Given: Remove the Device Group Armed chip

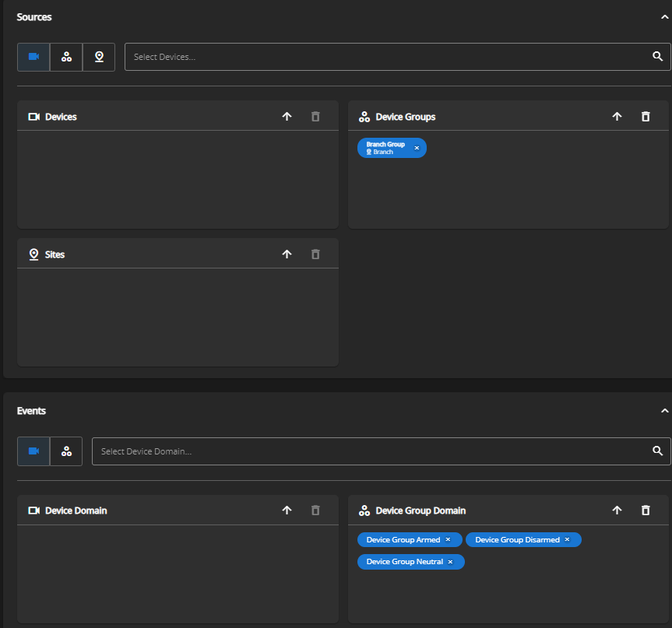Looking at the screenshot, I should click(x=448, y=540).
